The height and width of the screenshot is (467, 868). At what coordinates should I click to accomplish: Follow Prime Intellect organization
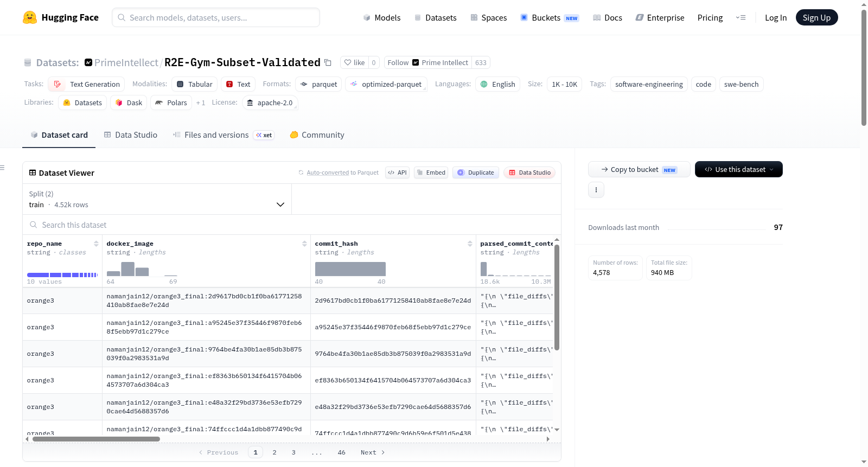pos(428,62)
